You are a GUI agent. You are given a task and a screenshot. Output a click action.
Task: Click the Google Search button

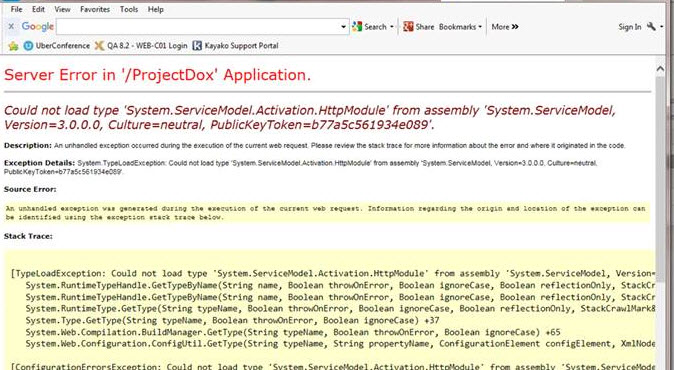369,27
